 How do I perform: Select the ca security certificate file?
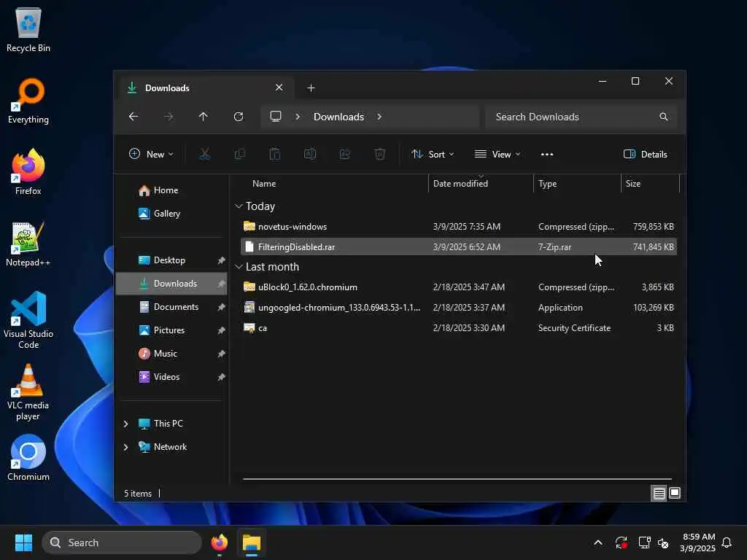point(458,328)
